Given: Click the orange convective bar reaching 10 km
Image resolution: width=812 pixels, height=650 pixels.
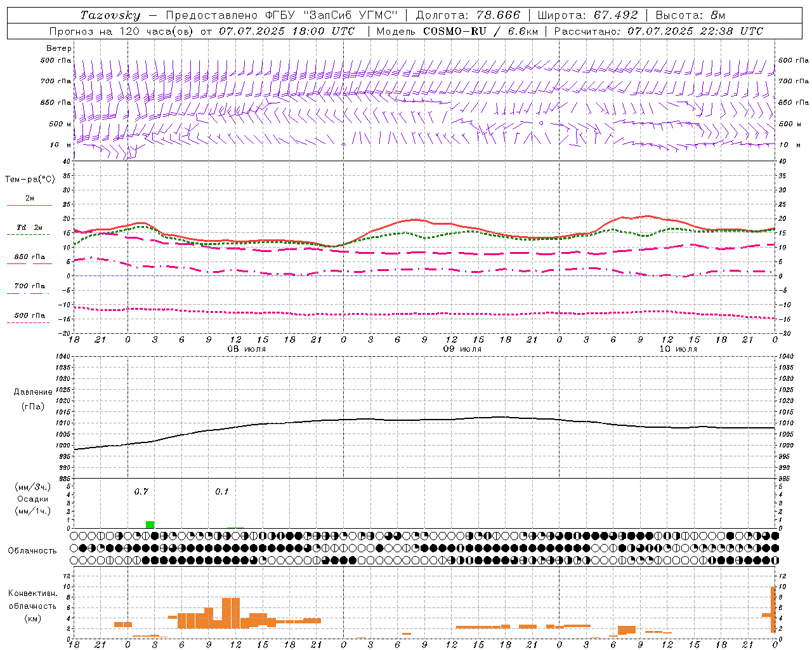Looking at the screenshot, I should pyautogui.click(x=773, y=609).
